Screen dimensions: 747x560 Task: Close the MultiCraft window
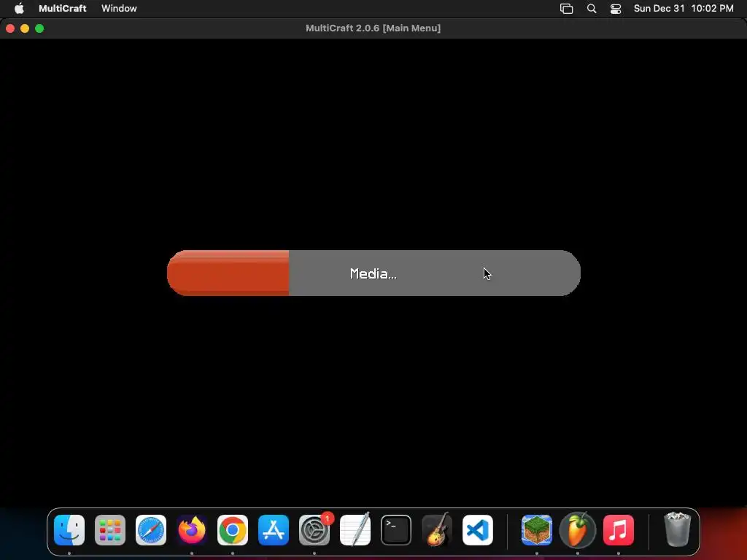(x=10, y=28)
